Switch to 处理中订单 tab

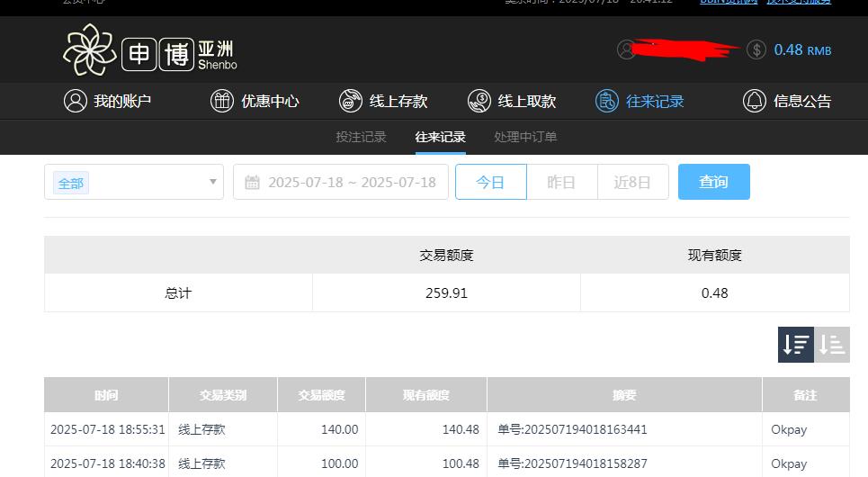click(525, 137)
